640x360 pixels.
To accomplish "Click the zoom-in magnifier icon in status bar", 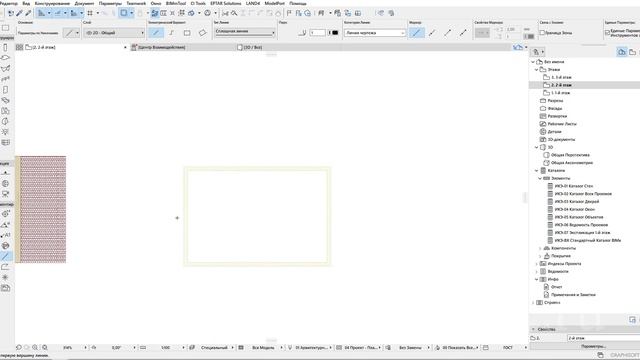I will tap(35, 347).
